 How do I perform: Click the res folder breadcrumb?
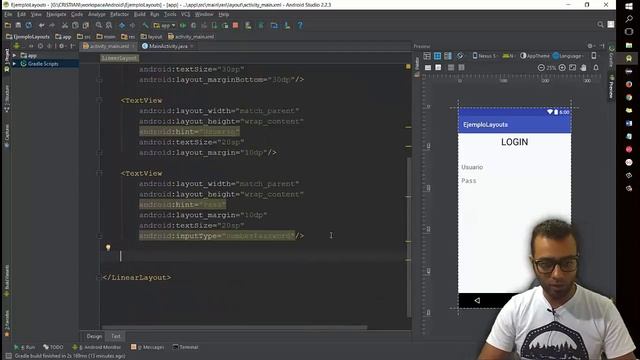(x=128, y=36)
